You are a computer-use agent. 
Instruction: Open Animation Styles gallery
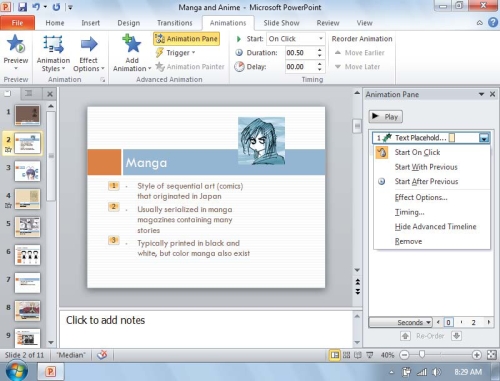click(53, 54)
